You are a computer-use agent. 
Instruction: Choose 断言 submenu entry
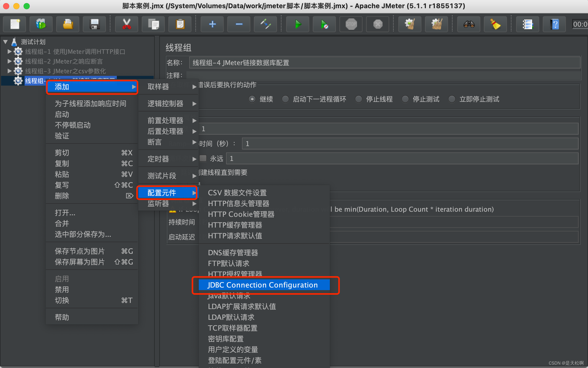click(x=169, y=142)
